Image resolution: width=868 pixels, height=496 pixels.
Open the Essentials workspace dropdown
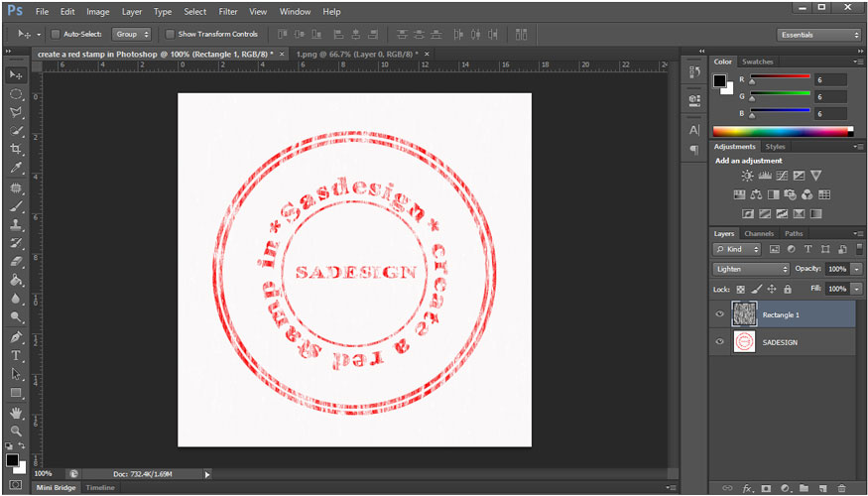(818, 34)
